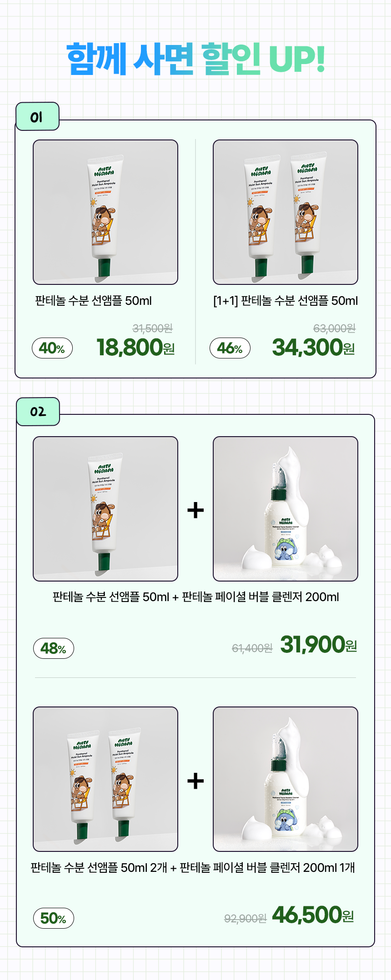The height and width of the screenshot is (980, 391).
Task: Open the 판테놀 수분 선앰플 50ml product title
Action: pyautogui.click(x=94, y=301)
